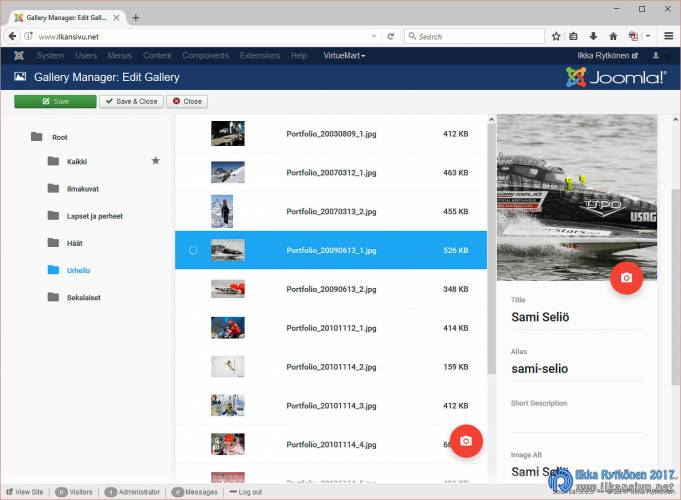Open the Extensions menu

pos(260,56)
